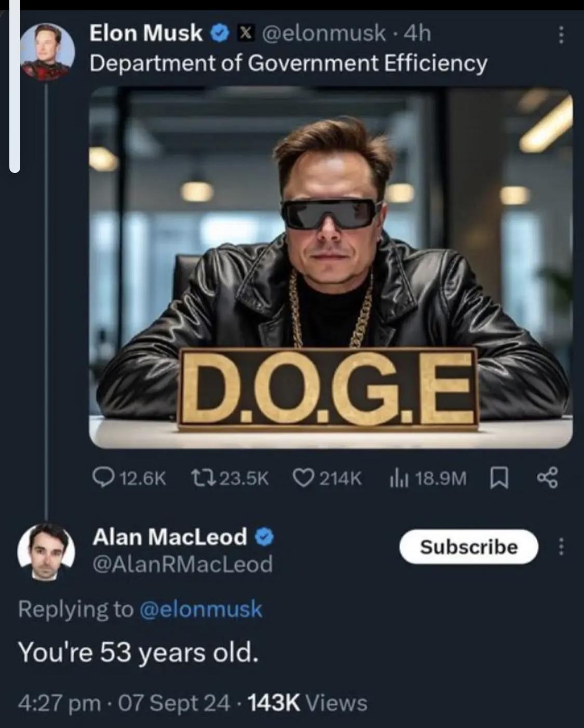584x728 pixels.
Task: Click the vertical scrollbar on the left
Action: point(15,88)
